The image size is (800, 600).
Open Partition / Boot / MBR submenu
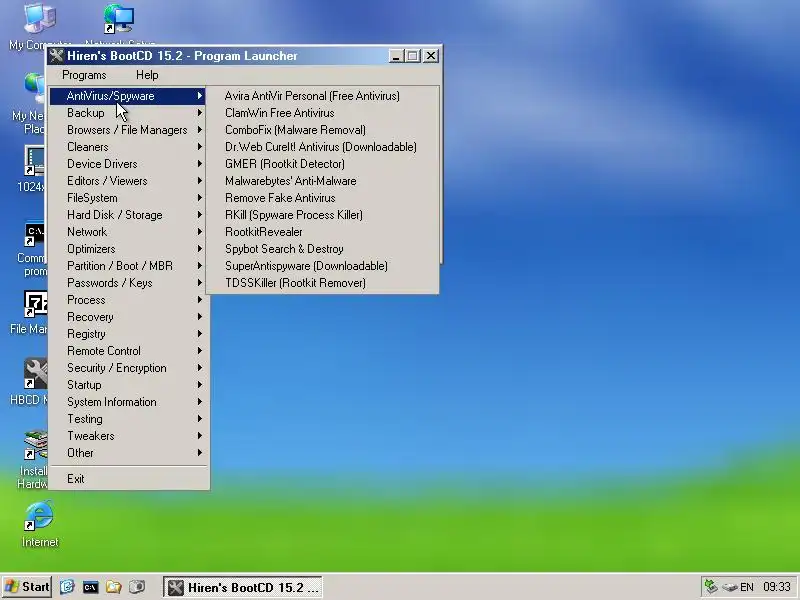[128, 266]
